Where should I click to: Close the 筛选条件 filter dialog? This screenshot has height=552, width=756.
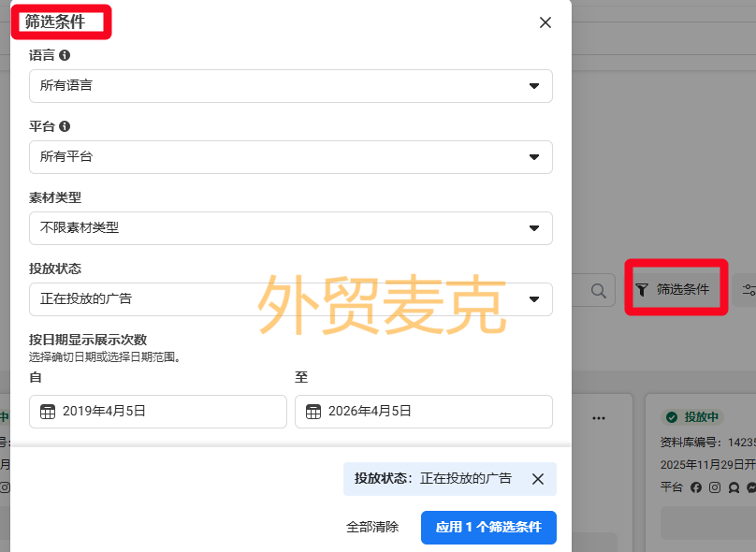click(545, 22)
